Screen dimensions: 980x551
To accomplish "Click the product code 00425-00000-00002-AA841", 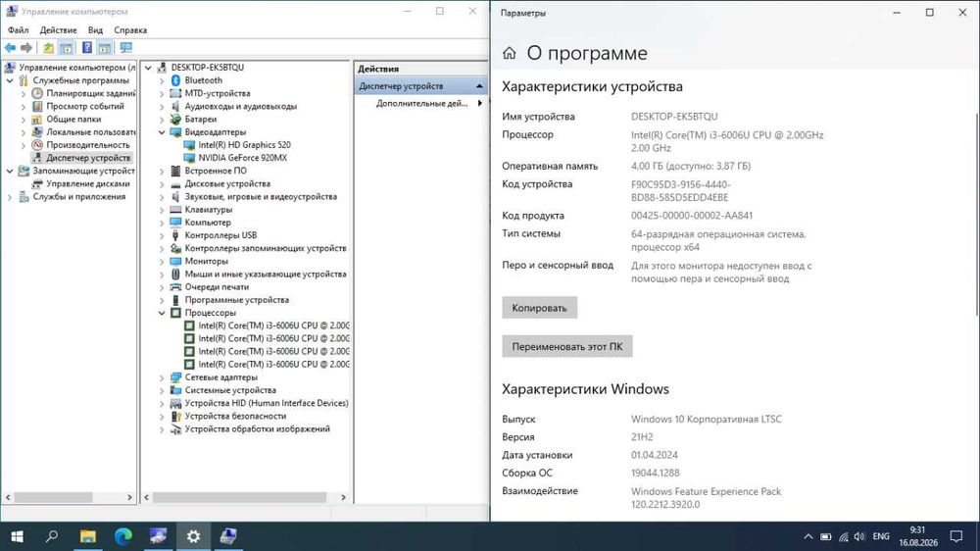I will (691, 215).
